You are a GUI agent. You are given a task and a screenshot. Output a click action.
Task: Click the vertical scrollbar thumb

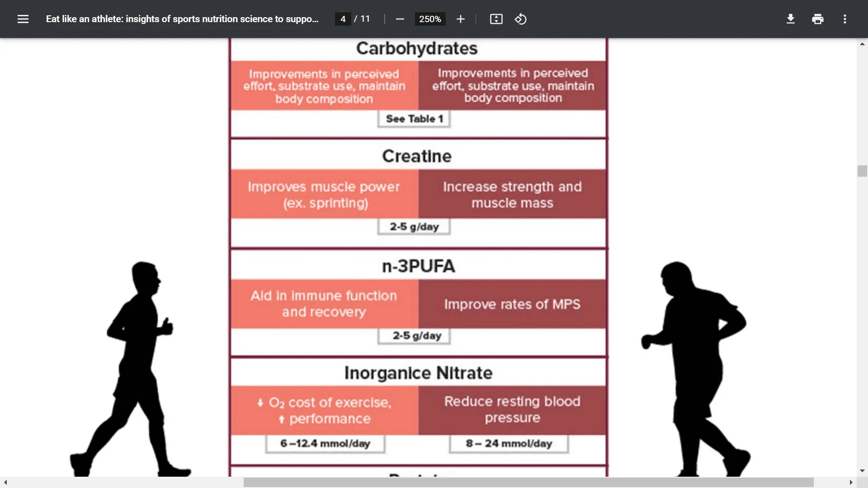(x=862, y=171)
